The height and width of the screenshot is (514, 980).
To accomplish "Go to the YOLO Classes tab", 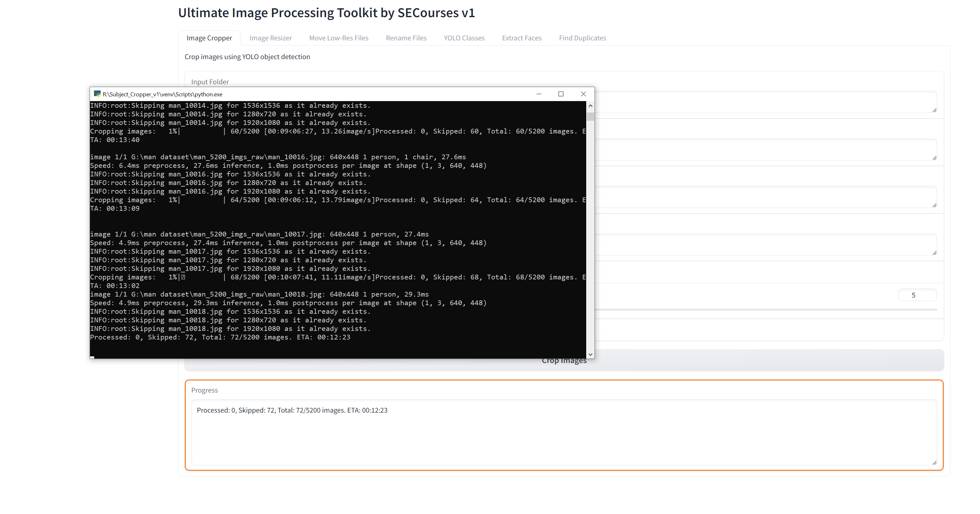I will click(x=464, y=38).
